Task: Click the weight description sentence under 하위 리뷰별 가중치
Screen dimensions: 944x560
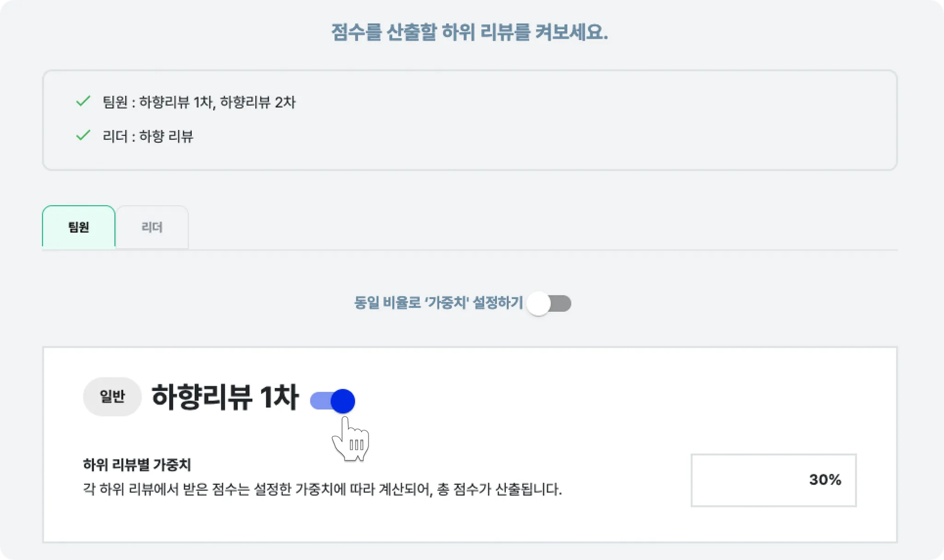Action: (x=323, y=489)
